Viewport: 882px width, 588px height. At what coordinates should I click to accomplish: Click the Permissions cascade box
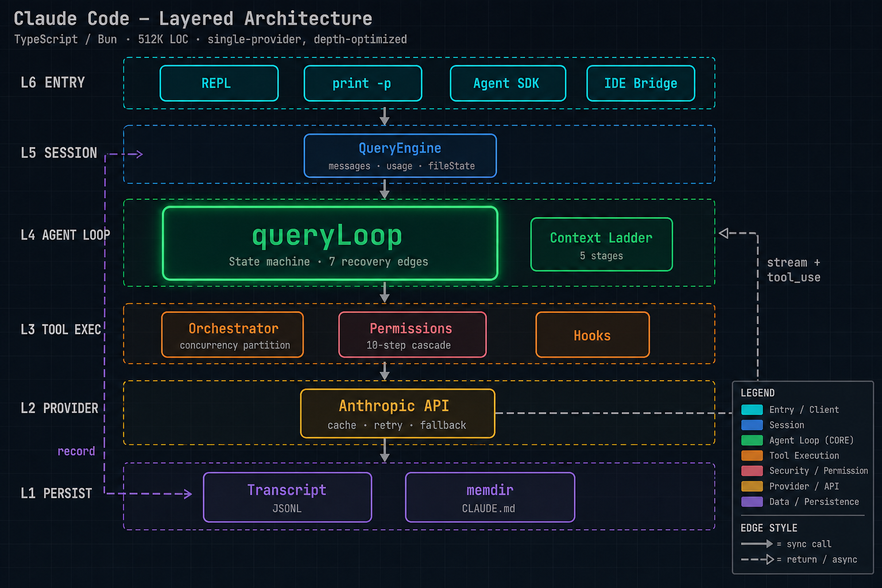coord(413,335)
